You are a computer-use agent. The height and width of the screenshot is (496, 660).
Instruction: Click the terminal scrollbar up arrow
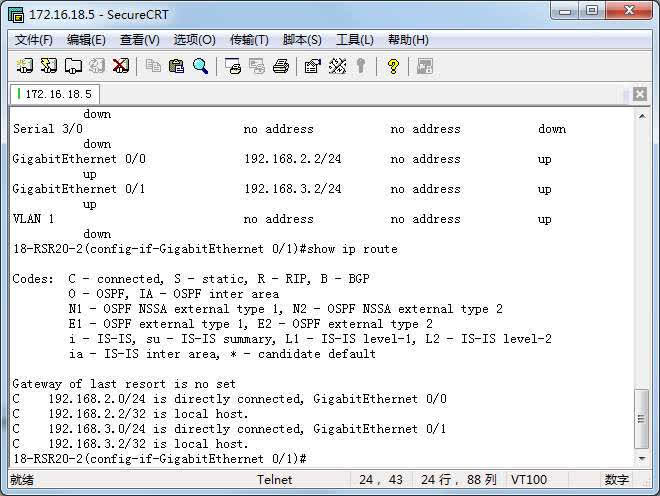tap(642, 115)
